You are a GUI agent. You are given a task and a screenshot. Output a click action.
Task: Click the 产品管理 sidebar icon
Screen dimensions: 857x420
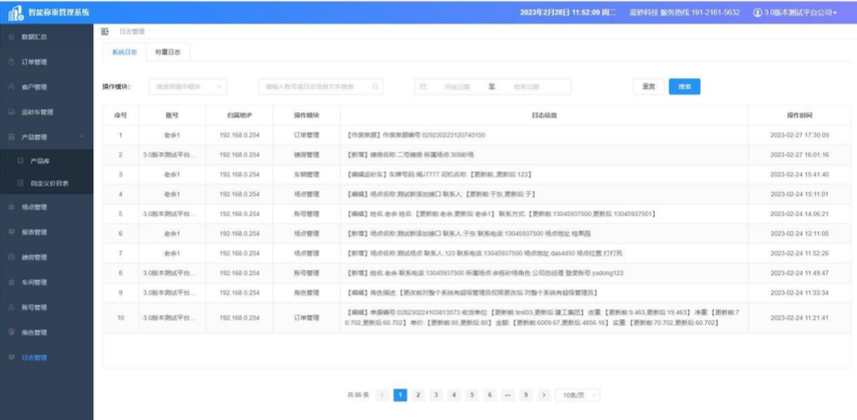click(x=11, y=137)
